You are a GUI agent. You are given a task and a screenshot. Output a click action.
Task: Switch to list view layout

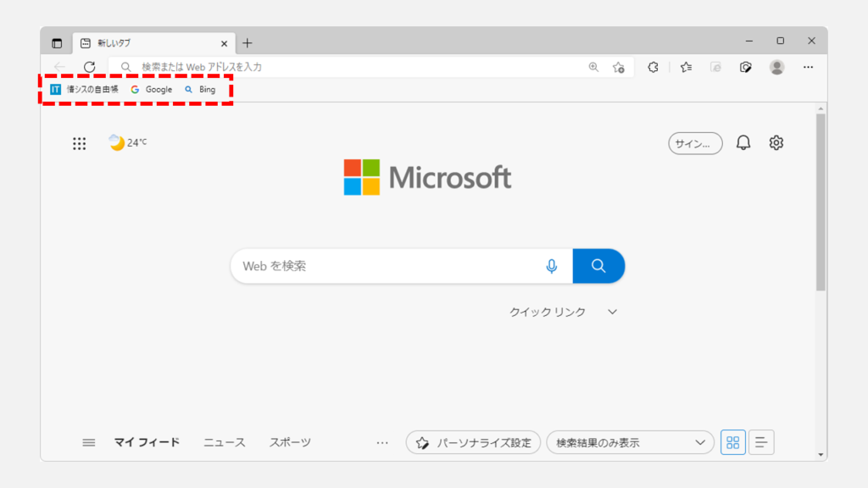click(x=761, y=442)
